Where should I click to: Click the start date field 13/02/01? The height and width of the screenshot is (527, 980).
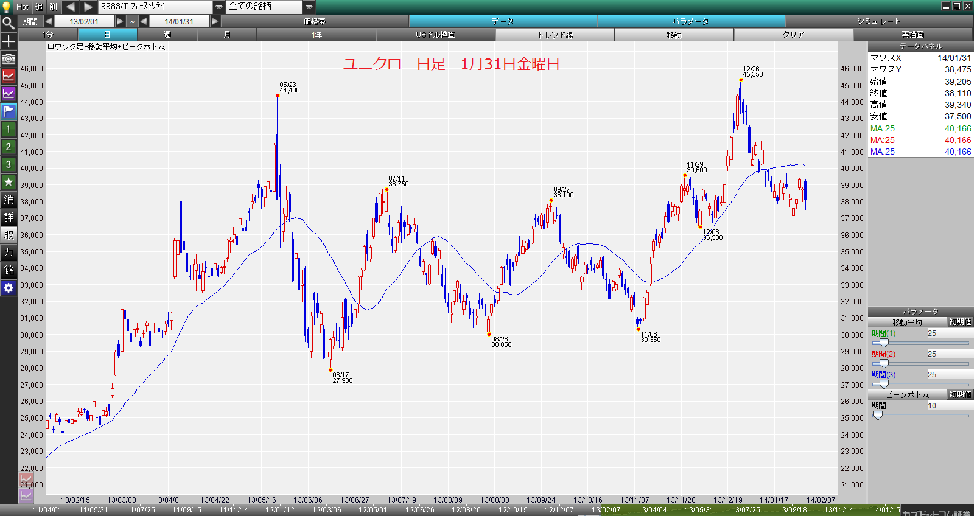pos(84,21)
